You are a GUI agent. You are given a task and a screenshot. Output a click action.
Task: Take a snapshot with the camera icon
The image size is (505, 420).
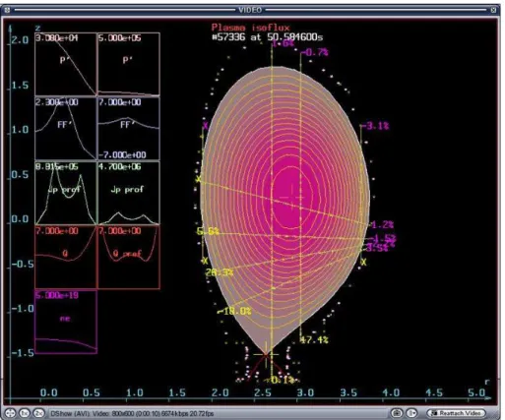click(397, 413)
